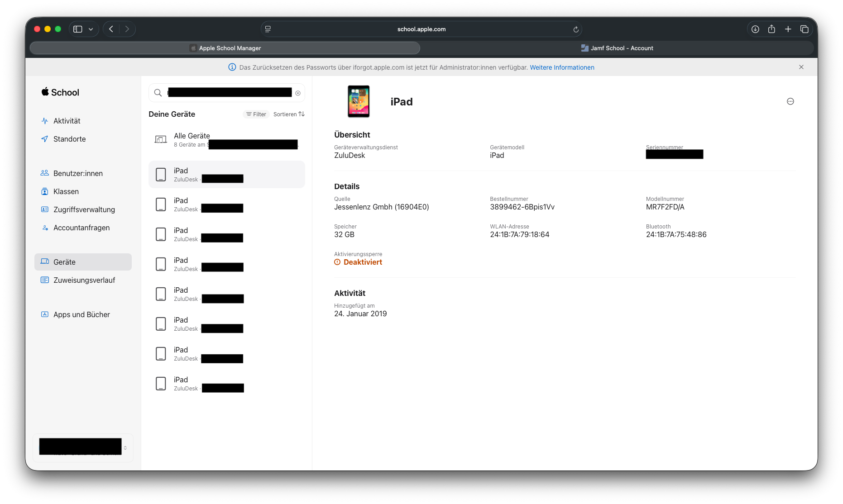Switch to Jamf School - Account tab
Viewport: 843px width, 504px height.
(617, 48)
